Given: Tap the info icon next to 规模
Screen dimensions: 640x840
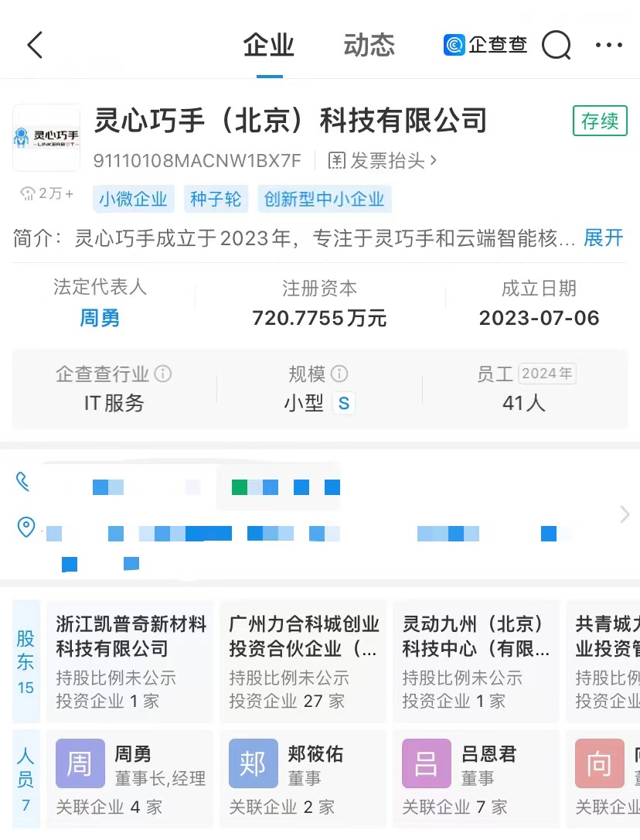Looking at the screenshot, I should pyautogui.click(x=339, y=374).
